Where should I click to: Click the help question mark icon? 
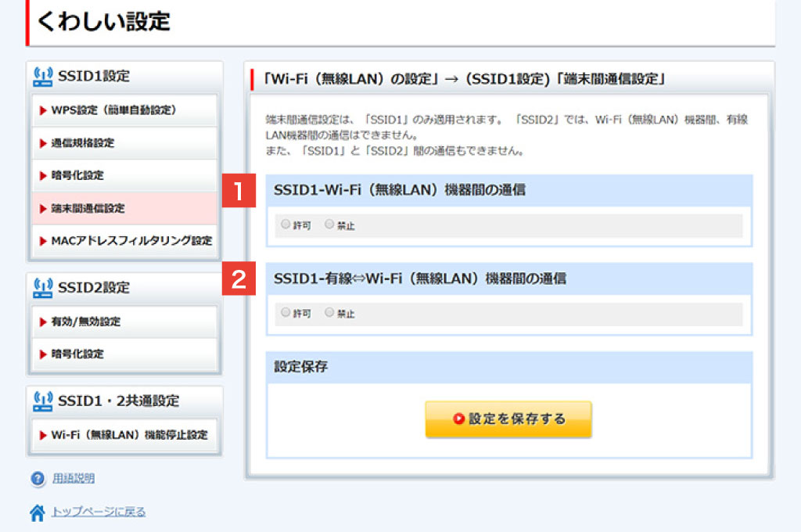coord(38,479)
